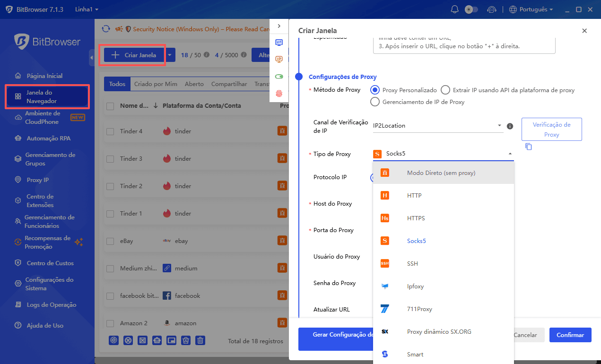Choose Ipfoxy proxy type option
The image size is (601, 364).
[x=444, y=286]
